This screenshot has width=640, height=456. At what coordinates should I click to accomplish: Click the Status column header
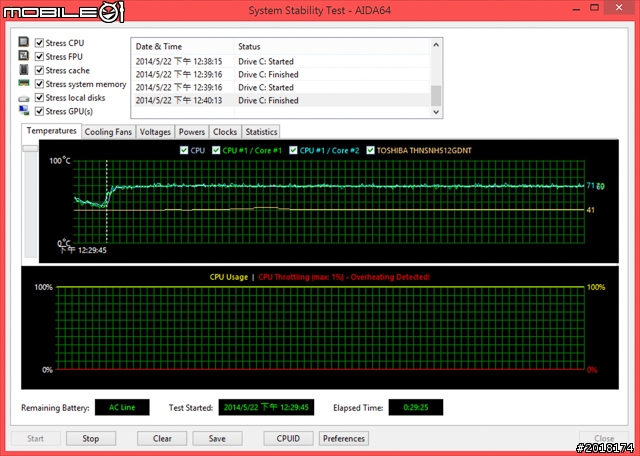coord(332,46)
